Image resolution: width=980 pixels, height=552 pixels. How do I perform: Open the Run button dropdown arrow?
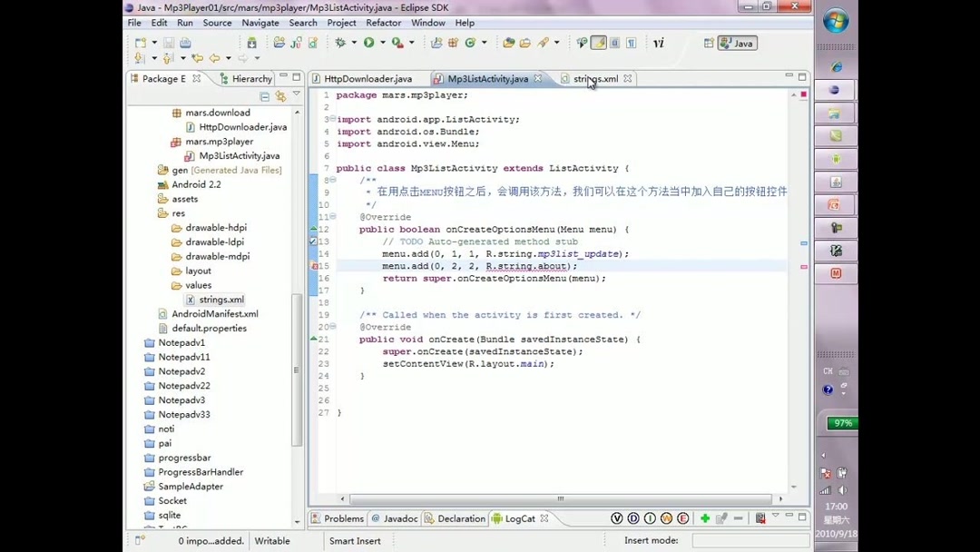pyautogui.click(x=382, y=43)
